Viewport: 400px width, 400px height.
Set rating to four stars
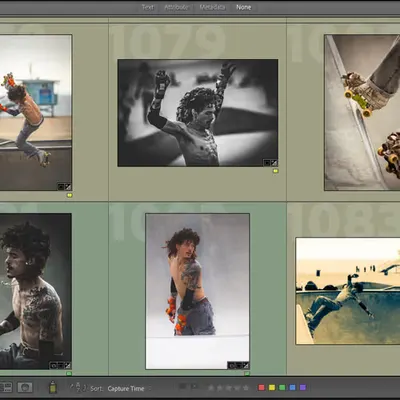pos(237,388)
